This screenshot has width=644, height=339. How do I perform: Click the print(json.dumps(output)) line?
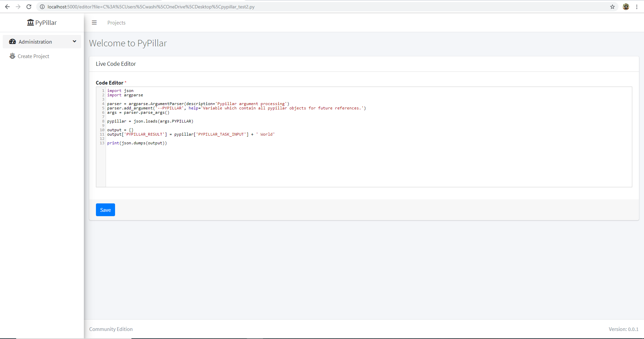tap(137, 143)
